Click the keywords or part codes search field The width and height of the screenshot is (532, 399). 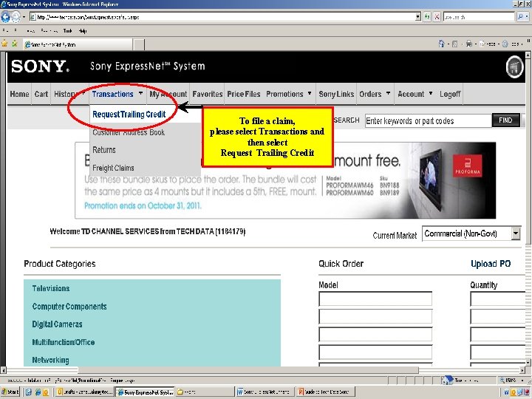(x=428, y=120)
